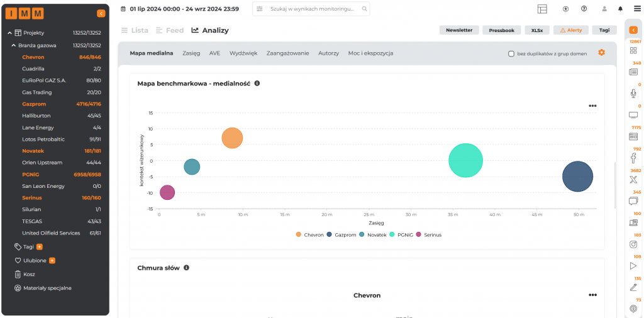Open the Kosz trash icon
The image size is (644, 318).
tap(18, 274)
